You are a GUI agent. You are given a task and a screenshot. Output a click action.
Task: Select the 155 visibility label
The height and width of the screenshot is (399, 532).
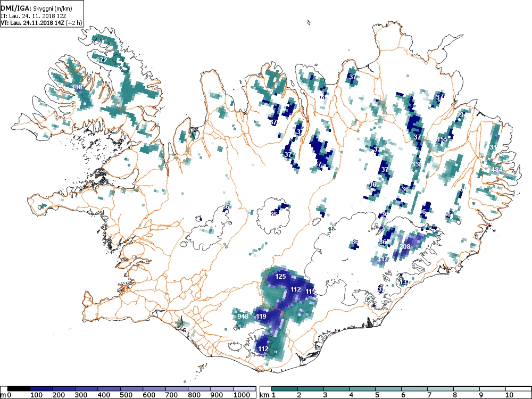tap(443, 139)
